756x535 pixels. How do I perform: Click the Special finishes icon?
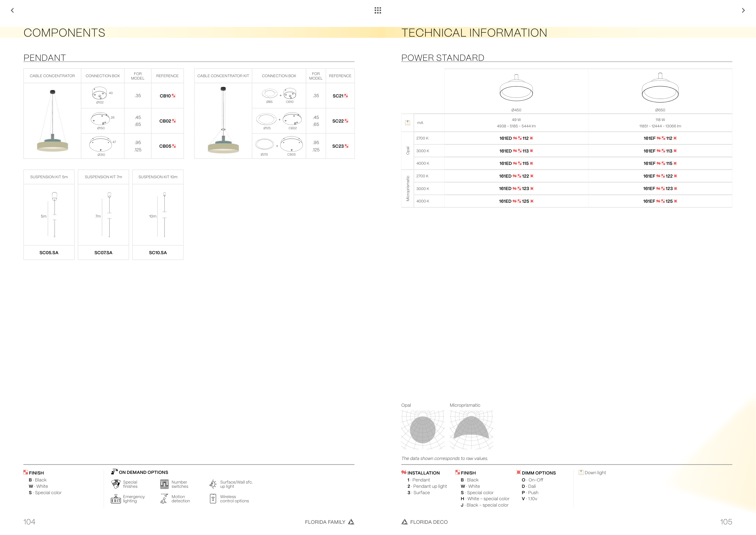(x=116, y=484)
